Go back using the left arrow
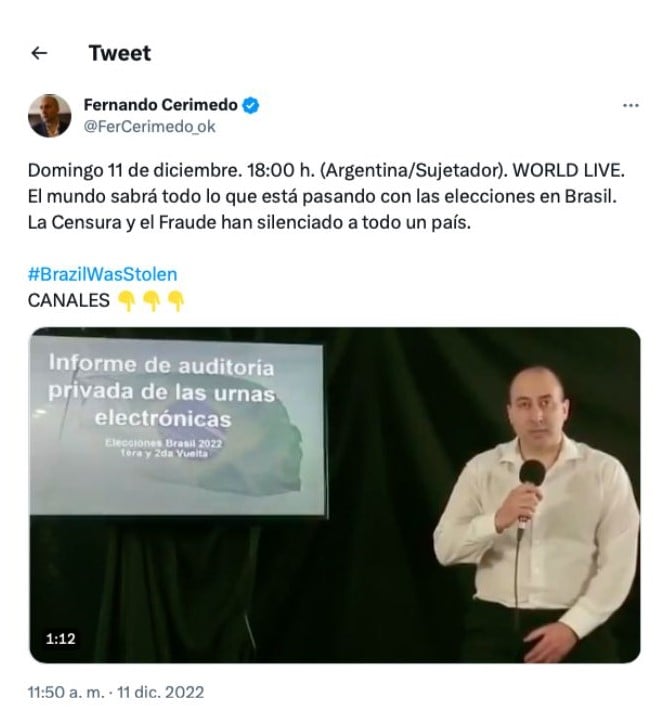Image resolution: width=668 pixels, height=727 pixels. pos(39,53)
